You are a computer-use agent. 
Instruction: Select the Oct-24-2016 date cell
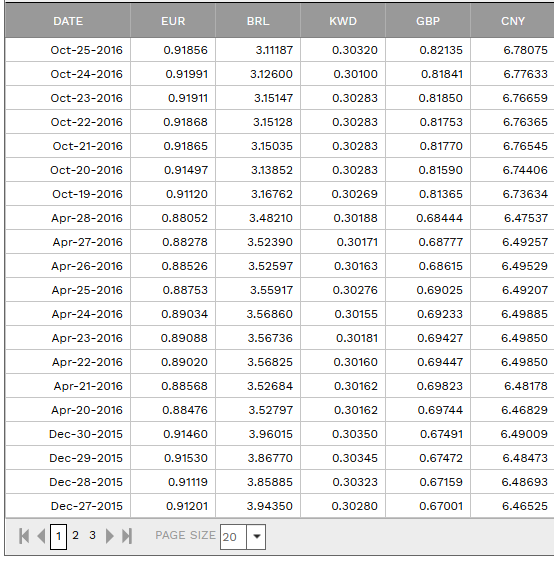68,74
